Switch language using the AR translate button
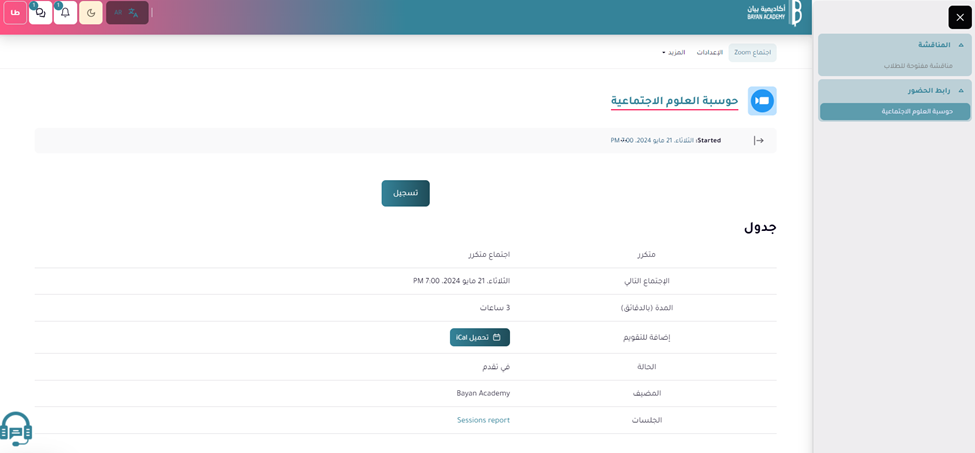The image size is (975, 453). [127, 13]
